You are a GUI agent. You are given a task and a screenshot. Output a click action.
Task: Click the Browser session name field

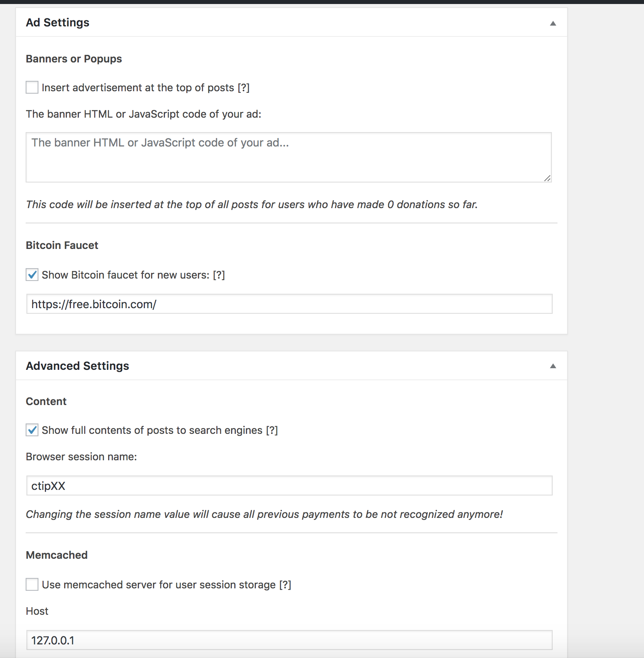pos(289,485)
